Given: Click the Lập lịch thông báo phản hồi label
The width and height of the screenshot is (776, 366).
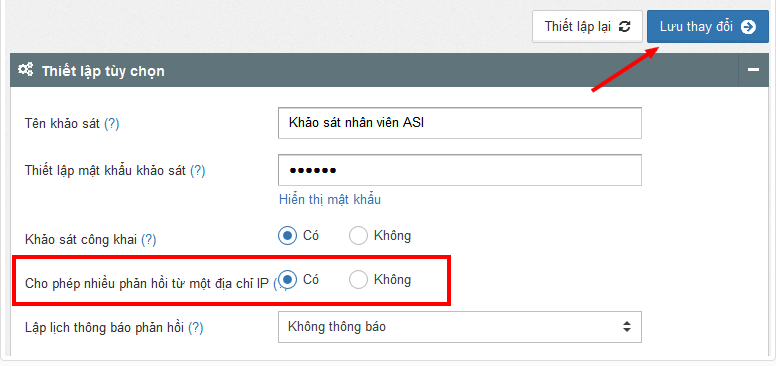Looking at the screenshot, I should tap(104, 327).
